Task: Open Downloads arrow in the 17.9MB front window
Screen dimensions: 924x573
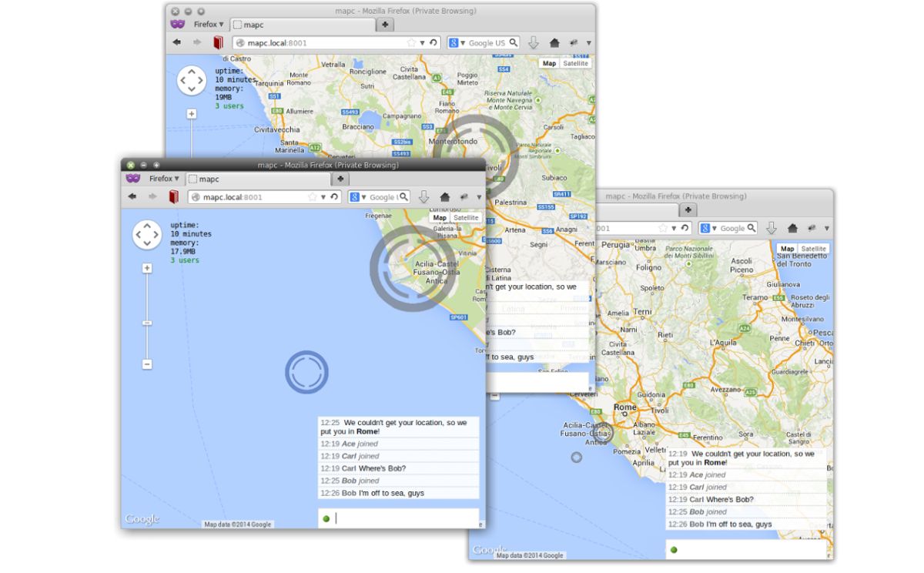Action: pyautogui.click(x=423, y=197)
